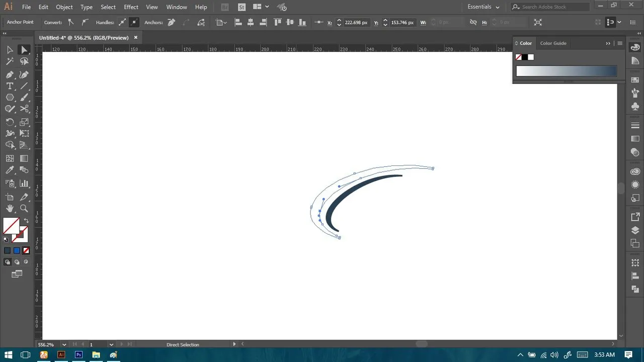
Task: Select the Slice tool
Action: point(24,197)
